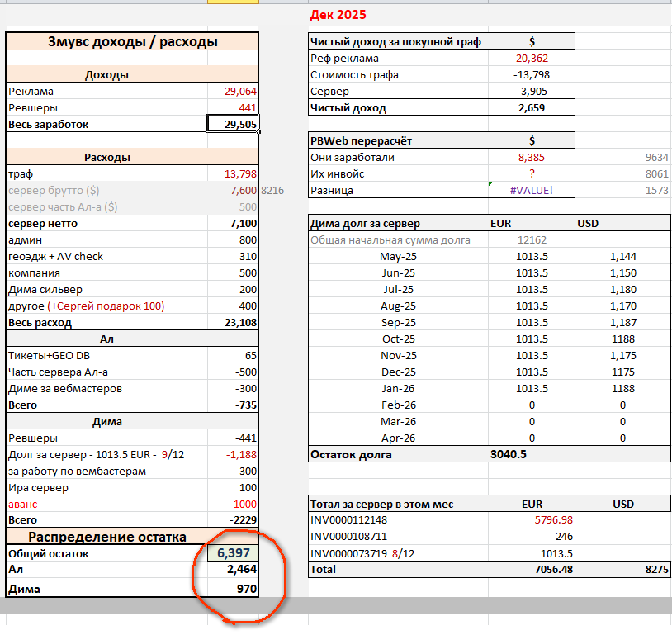The image size is (672, 635).
Task: Select the Они заработали value 8,385
Action: (x=532, y=158)
